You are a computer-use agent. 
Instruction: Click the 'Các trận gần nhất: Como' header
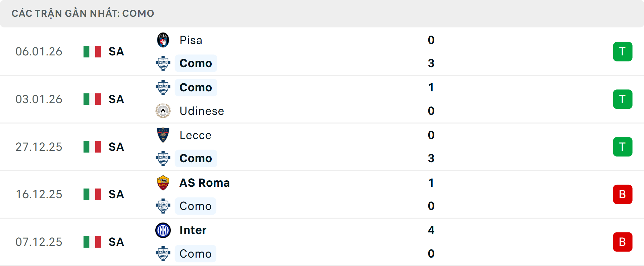click(x=83, y=13)
